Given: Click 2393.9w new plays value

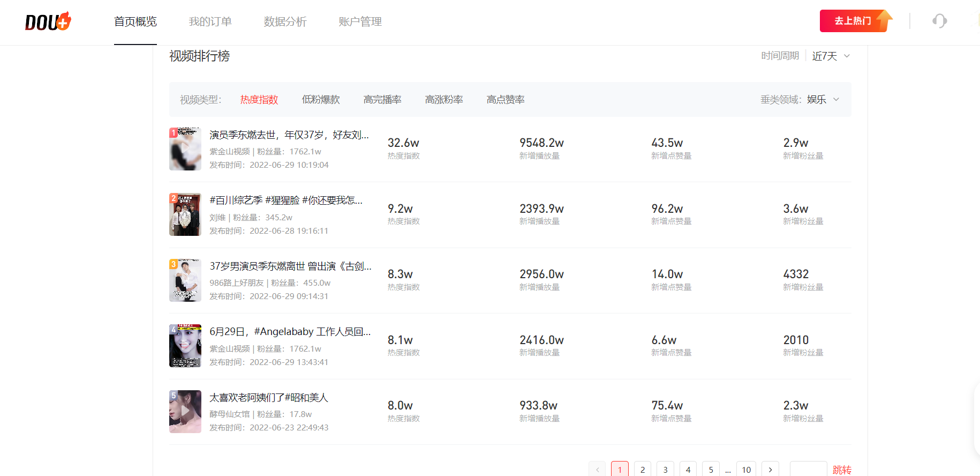Looking at the screenshot, I should [x=541, y=209].
